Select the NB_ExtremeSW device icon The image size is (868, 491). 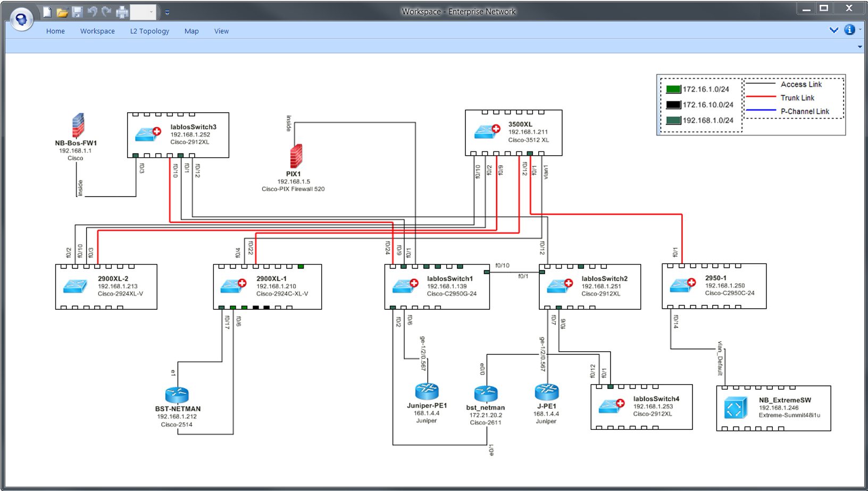click(736, 409)
